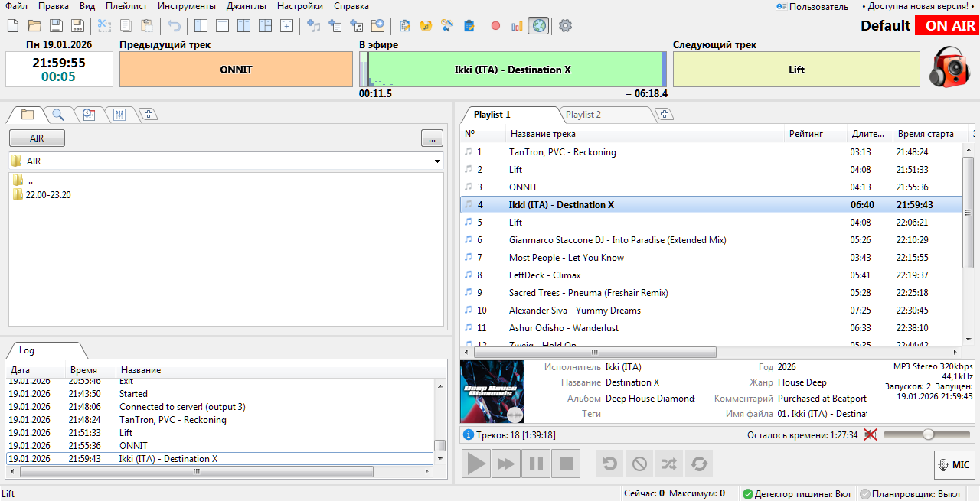Image resolution: width=980 pixels, height=501 pixels.
Task: Click the shuffle playlist icon
Action: click(668, 464)
